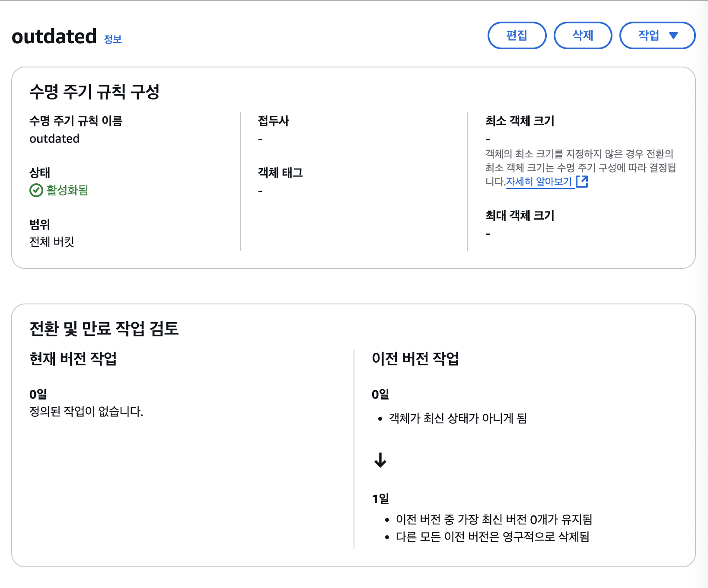Select the 수명 주기 규칙 구성 heading
The width and height of the screenshot is (708, 588).
click(94, 92)
